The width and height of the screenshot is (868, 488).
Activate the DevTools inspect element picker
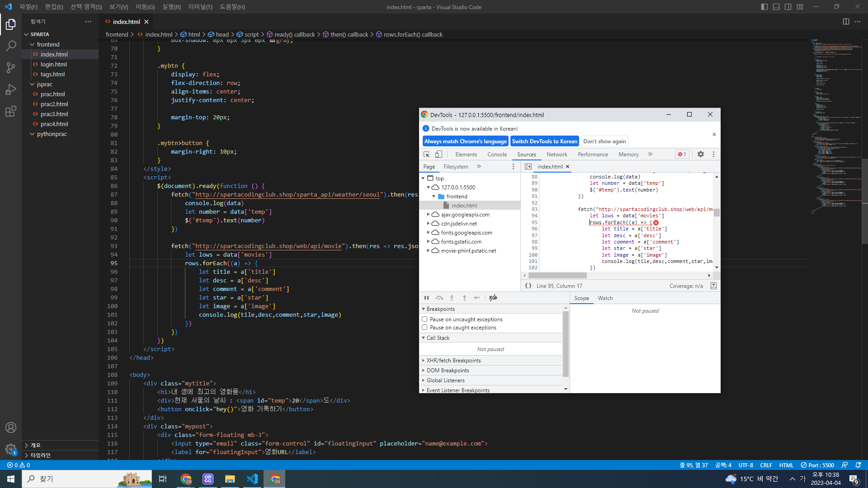click(x=426, y=154)
